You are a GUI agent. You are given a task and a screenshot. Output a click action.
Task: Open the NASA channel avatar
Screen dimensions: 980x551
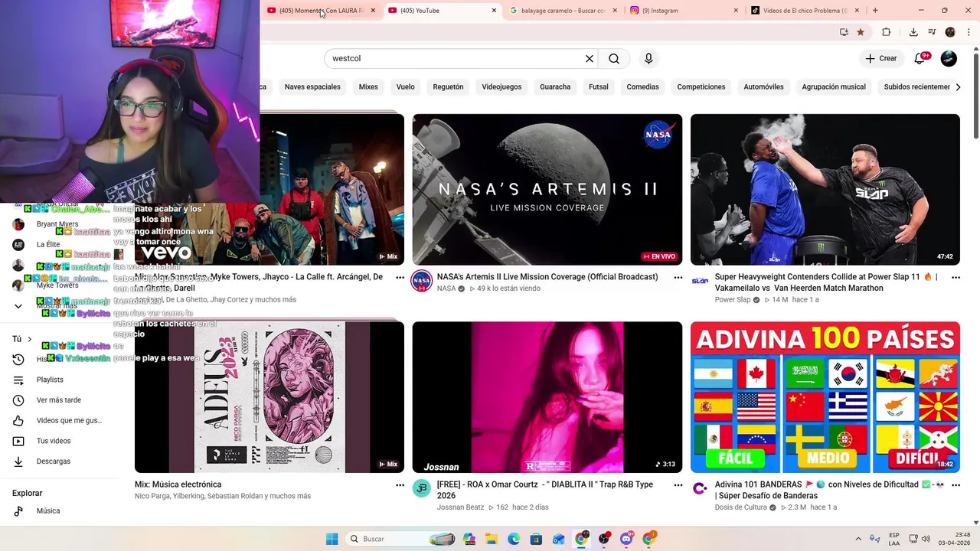(422, 281)
